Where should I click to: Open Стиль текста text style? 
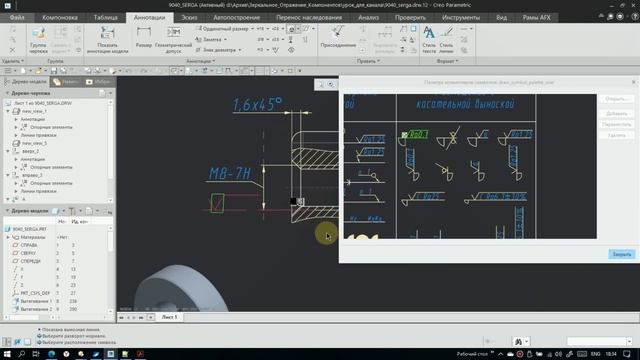click(x=429, y=40)
